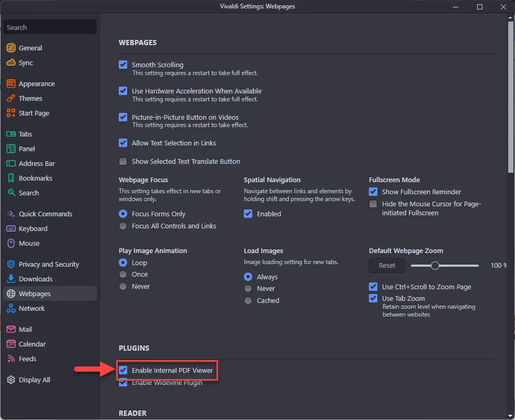Viewport: 515px width, 420px height.
Task: Set image animation to Once
Action: click(x=123, y=274)
